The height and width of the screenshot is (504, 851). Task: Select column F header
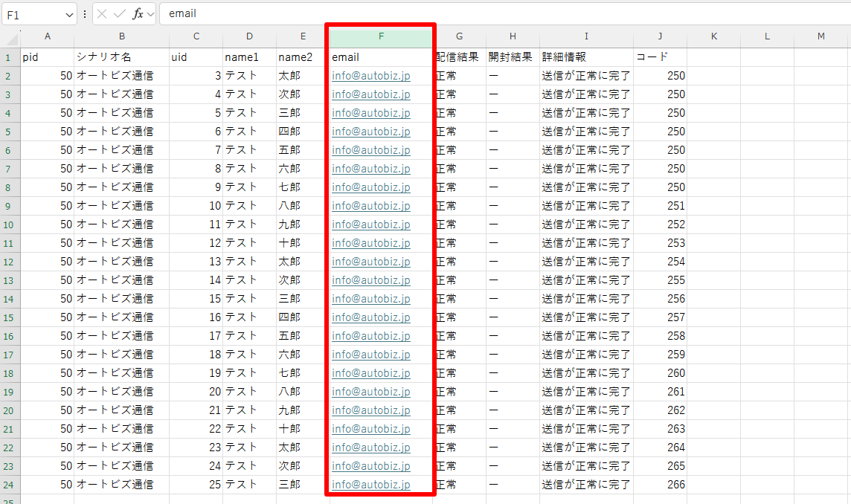coord(381,36)
